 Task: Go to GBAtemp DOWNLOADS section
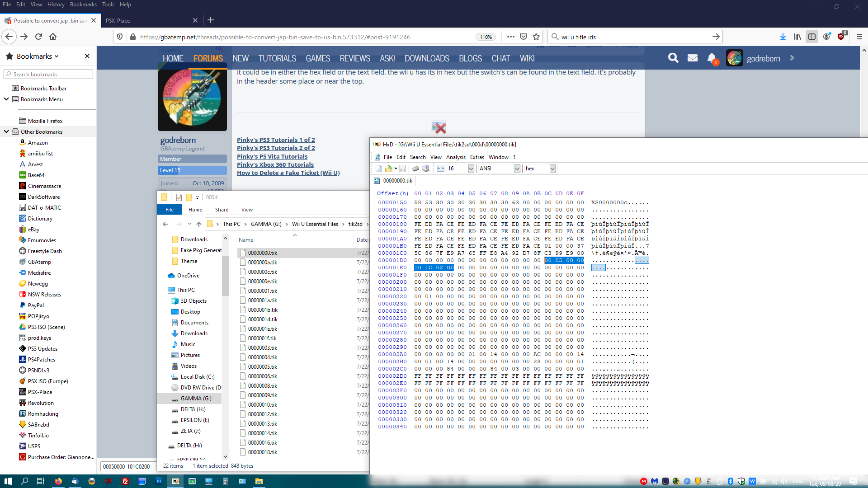click(x=427, y=58)
